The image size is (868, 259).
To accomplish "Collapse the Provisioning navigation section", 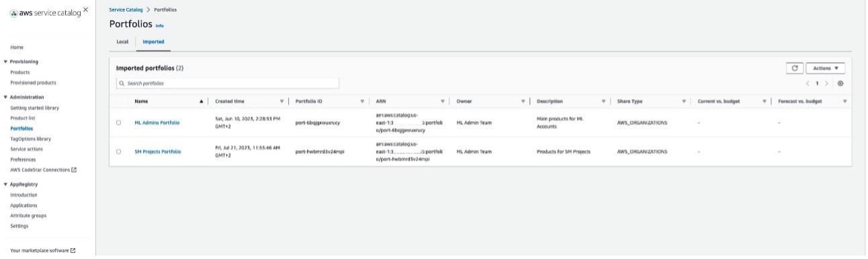I will tap(5, 60).
